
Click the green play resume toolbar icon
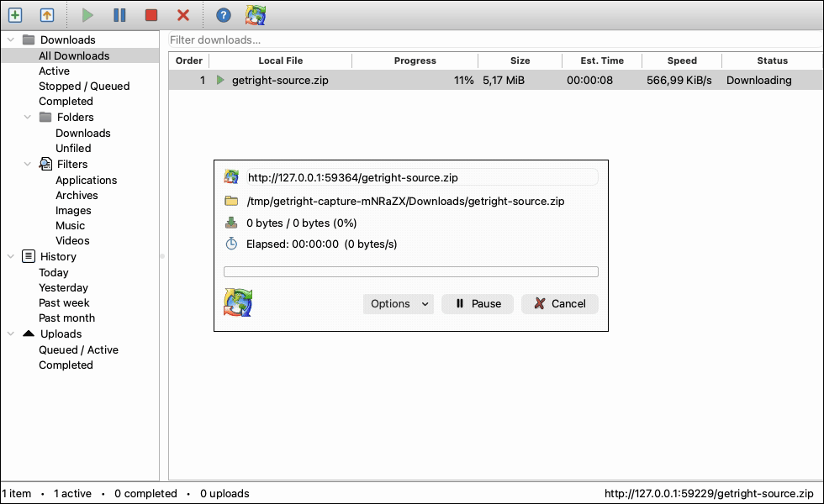click(87, 15)
